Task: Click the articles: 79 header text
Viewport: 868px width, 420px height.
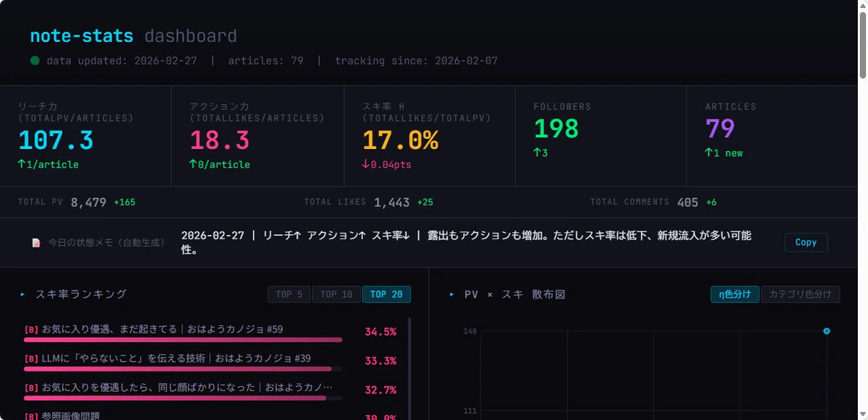Action: click(x=265, y=61)
